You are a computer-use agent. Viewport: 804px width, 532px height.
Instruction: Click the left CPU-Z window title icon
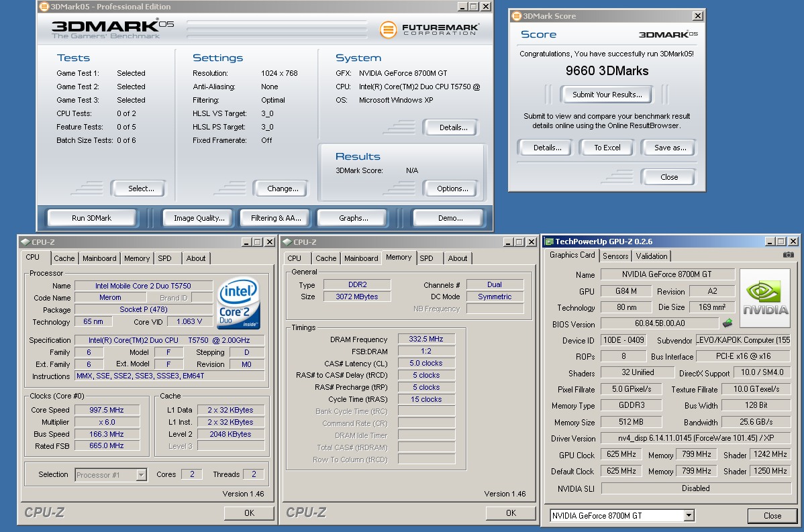[25, 242]
